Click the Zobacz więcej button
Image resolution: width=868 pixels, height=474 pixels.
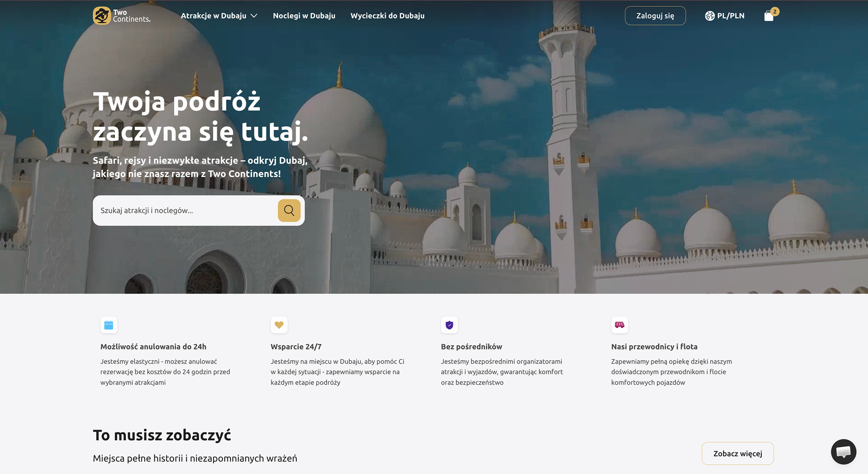[x=737, y=454]
